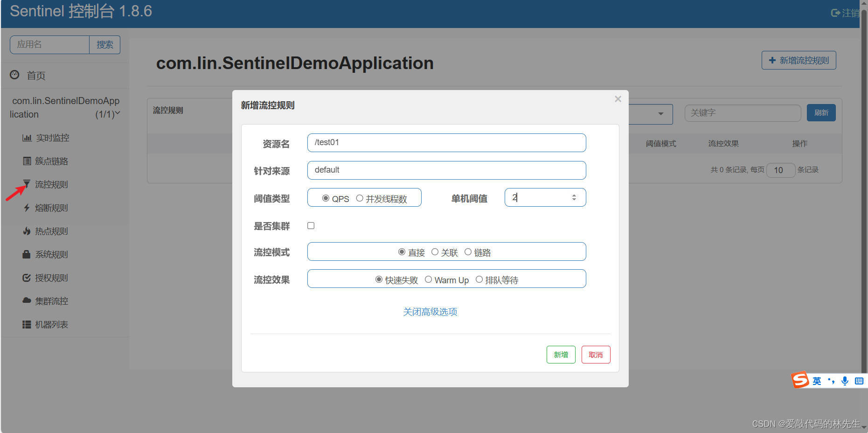
Task: Click the 机器列表 list icon
Action: coord(27,324)
